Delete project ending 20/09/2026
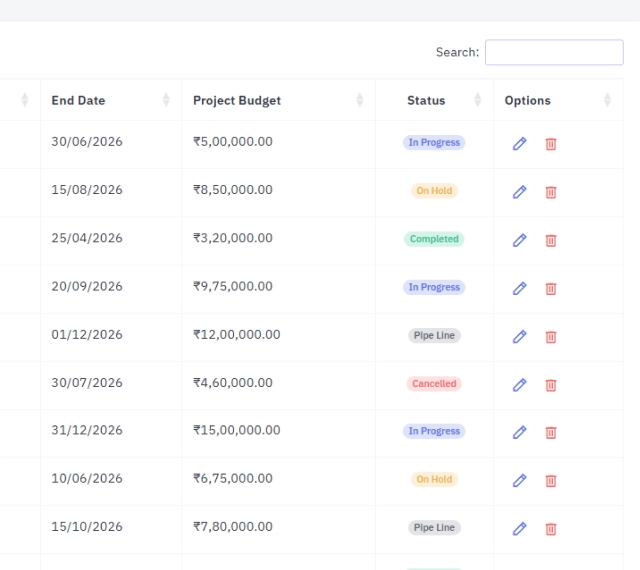The image size is (640, 570). [x=551, y=288]
